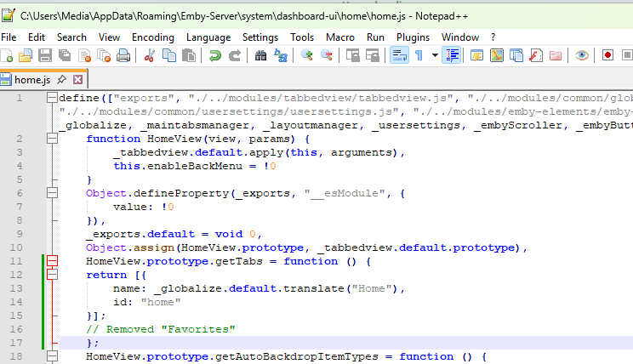Viewport: 633px width, 364px height.
Task: Click the 'id: "home"' text
Action: (147, 302)
